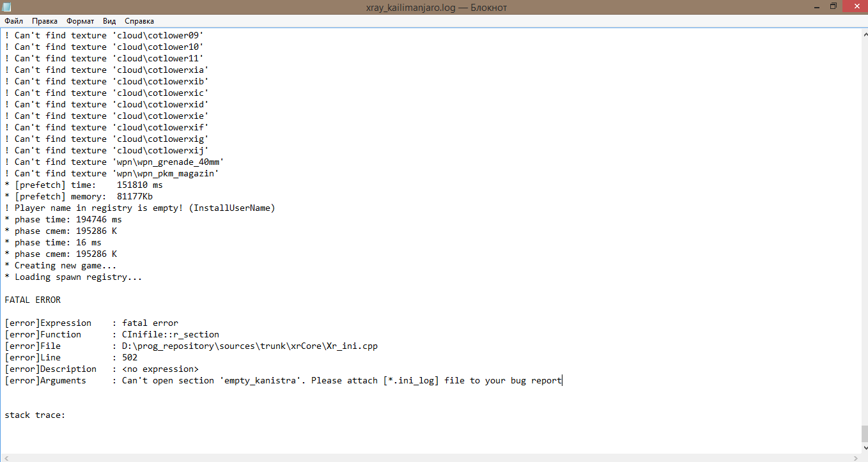868x462 pixels.
Task: Click 'Creating new game...' line
Action: click(61, 265)
